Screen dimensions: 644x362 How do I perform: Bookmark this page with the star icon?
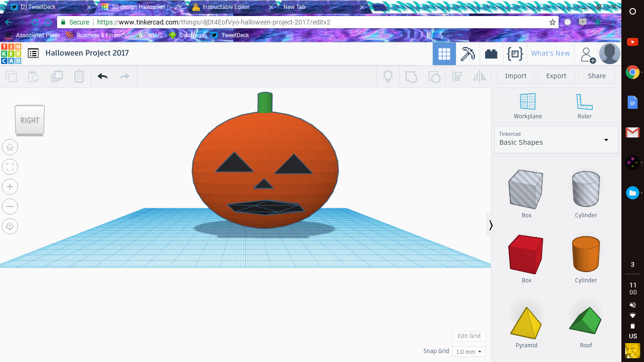553,22
